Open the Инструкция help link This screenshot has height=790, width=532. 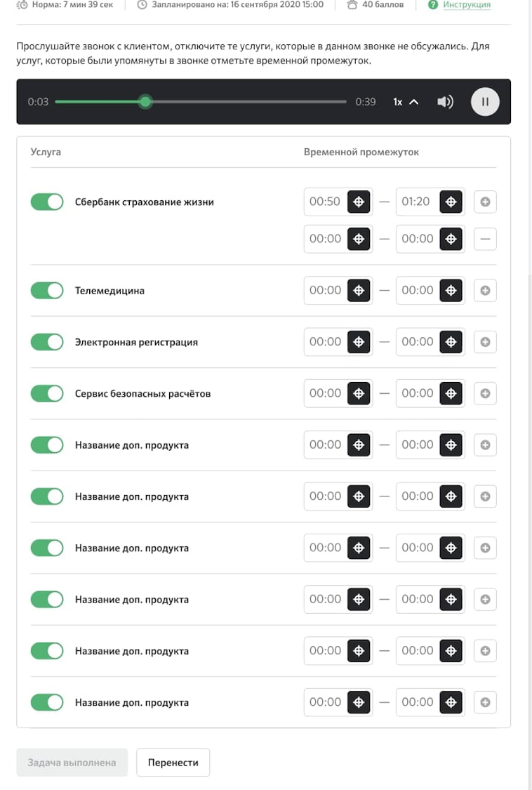tap(466, 6)
